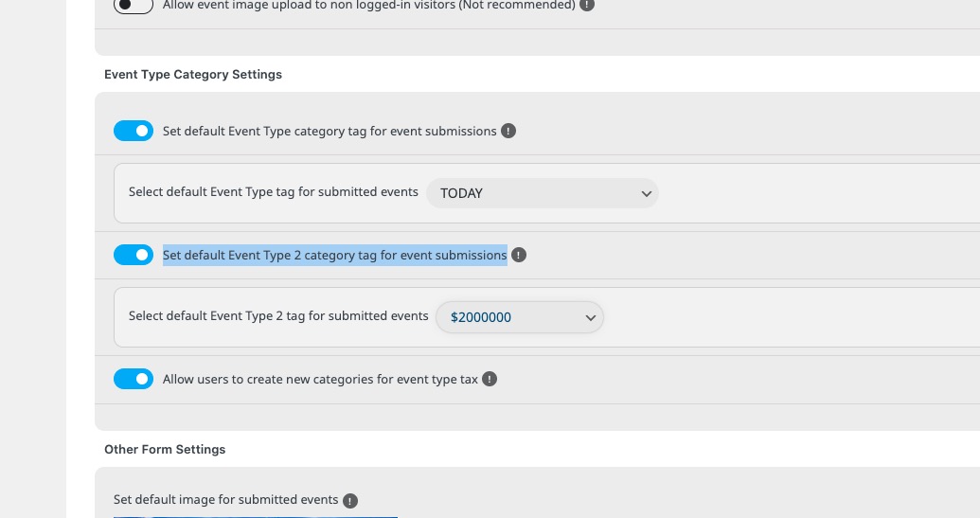The height and width of the screenshot is (518, 980).
Task: Open the TODAY Event Type tag dropdown
Action: coord(542,193)
